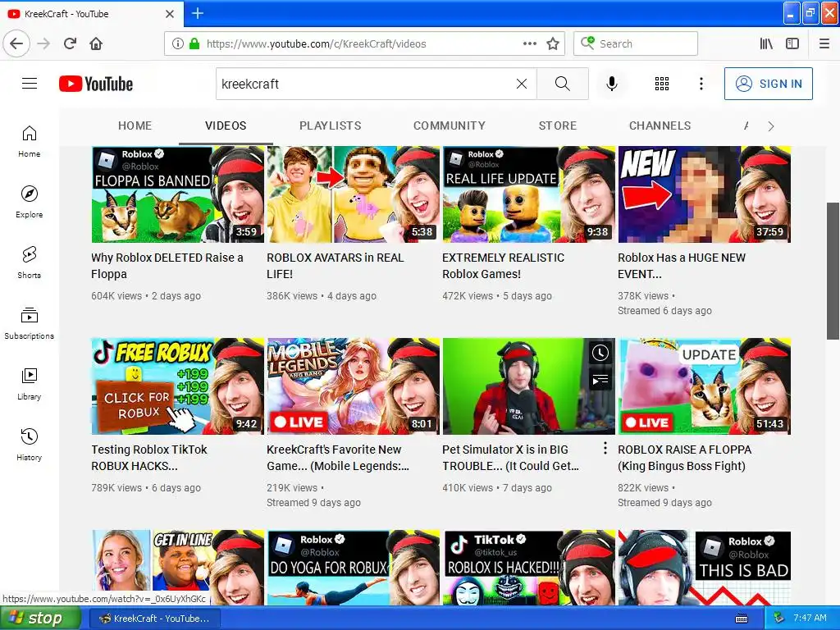Click the browser forward arrow
Viewport: 840px width, 630px height.
tap(44, 43)
